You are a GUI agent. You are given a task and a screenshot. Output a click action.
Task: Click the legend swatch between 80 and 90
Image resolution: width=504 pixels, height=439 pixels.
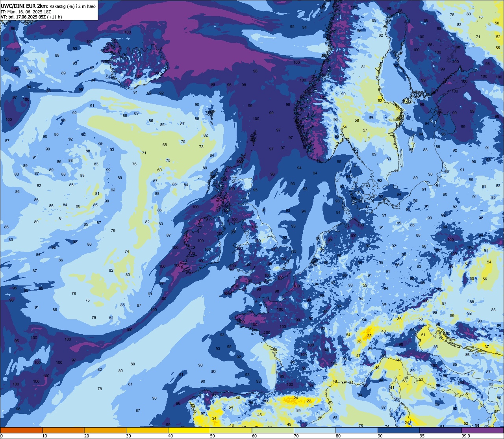[x=357, y=430]
